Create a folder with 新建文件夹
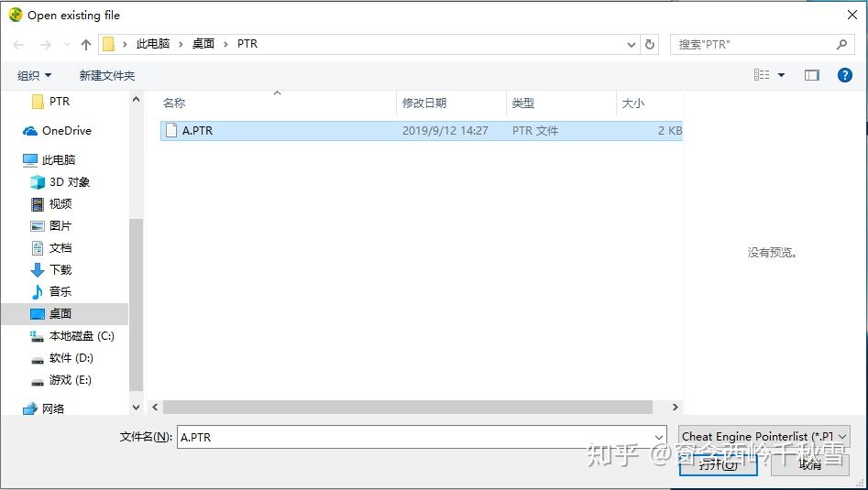The image size is (868, 490). point(107,75)
